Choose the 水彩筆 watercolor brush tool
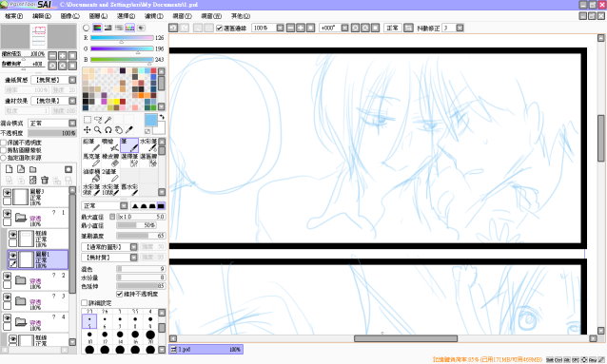The image size is (607, 364). (x=148, y=145)
